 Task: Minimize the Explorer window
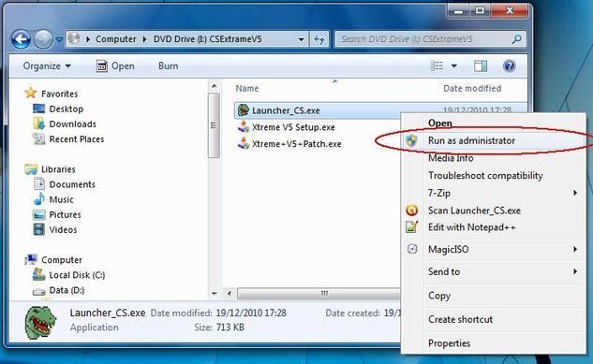point(458,10)
